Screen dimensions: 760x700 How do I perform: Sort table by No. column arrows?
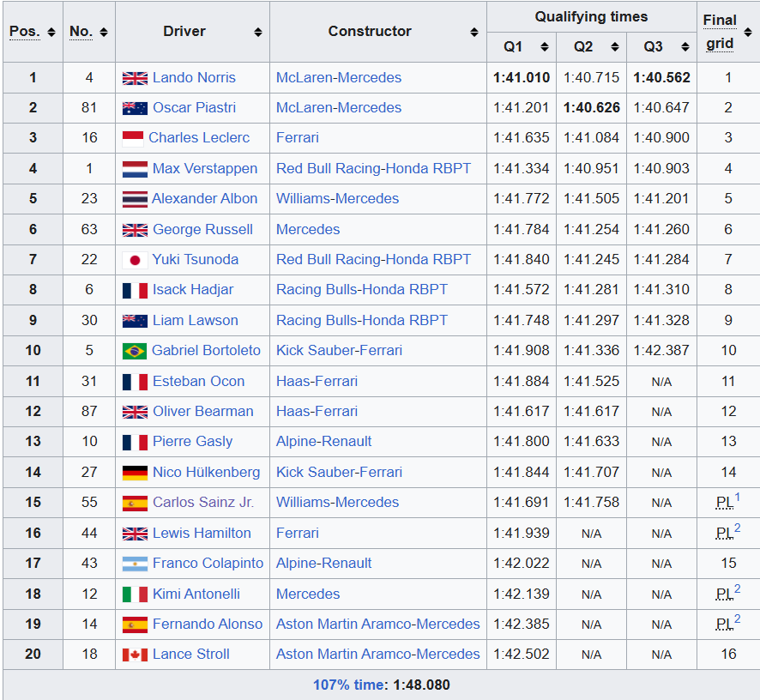pos(104,32)
